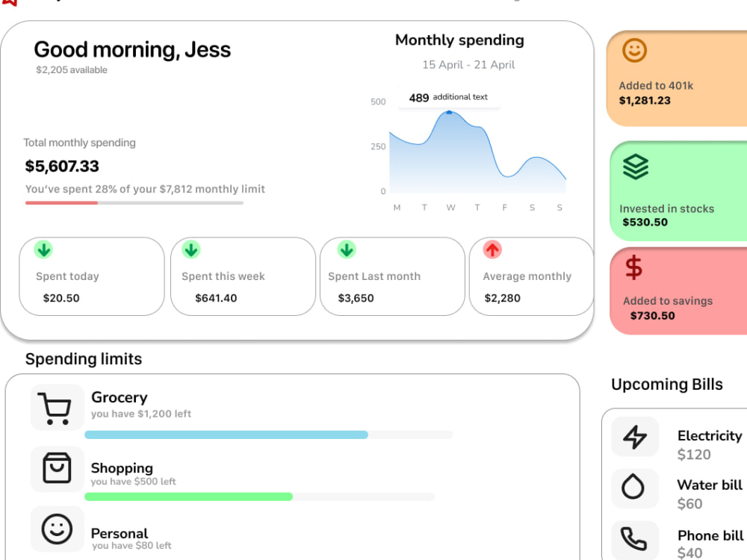Viewport: 747px width, 560px height.
Task: Click the 500 label on chart y-axis
Action: [x=378, y=102]
